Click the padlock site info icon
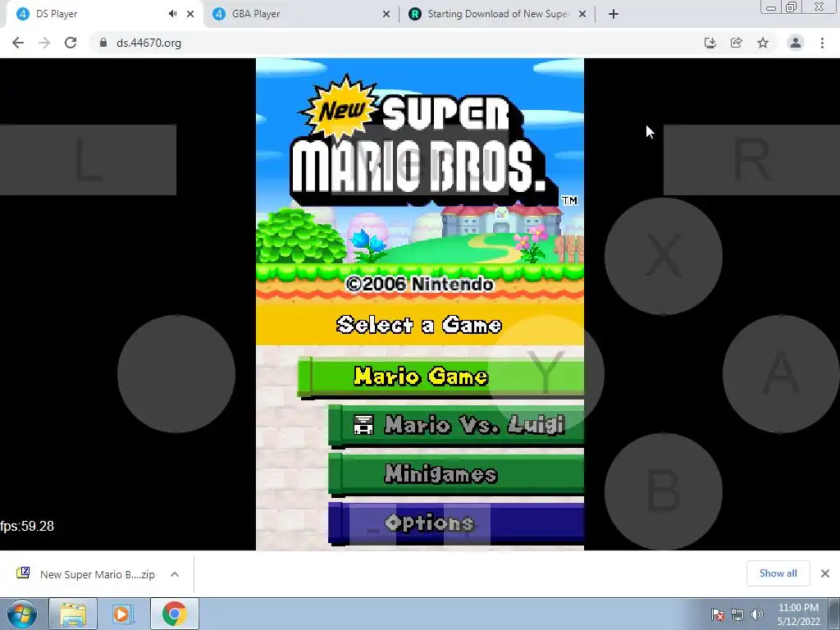 click(103, 43)
